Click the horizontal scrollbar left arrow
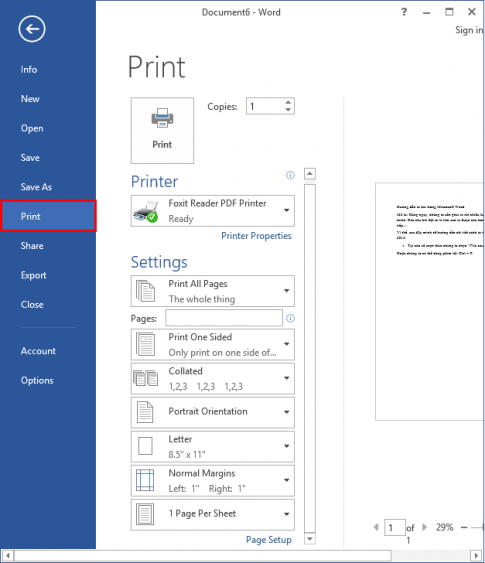The width and height of the screenshot is (485, 563). pos(7,556)
